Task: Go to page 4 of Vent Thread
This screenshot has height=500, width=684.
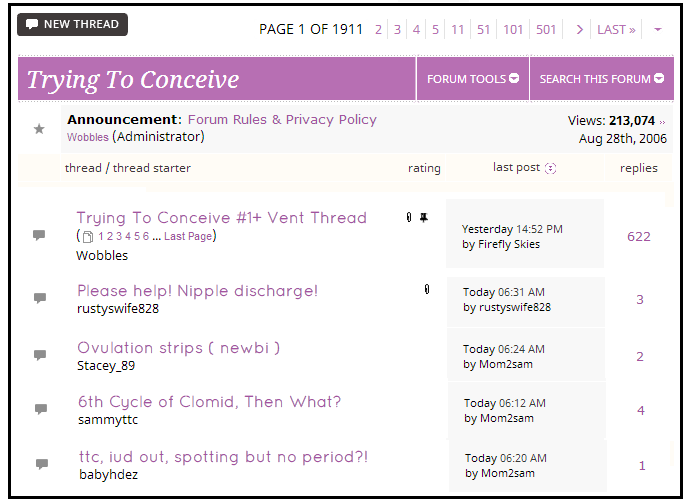Action: [128, 236]
